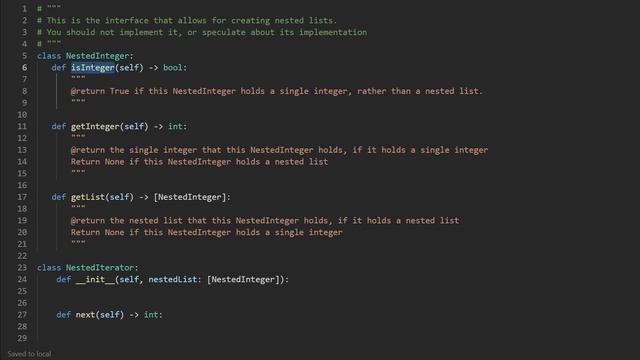Click the @return docstring on line 8
Screen dimensions: 640x360
[x=276, y=91]
